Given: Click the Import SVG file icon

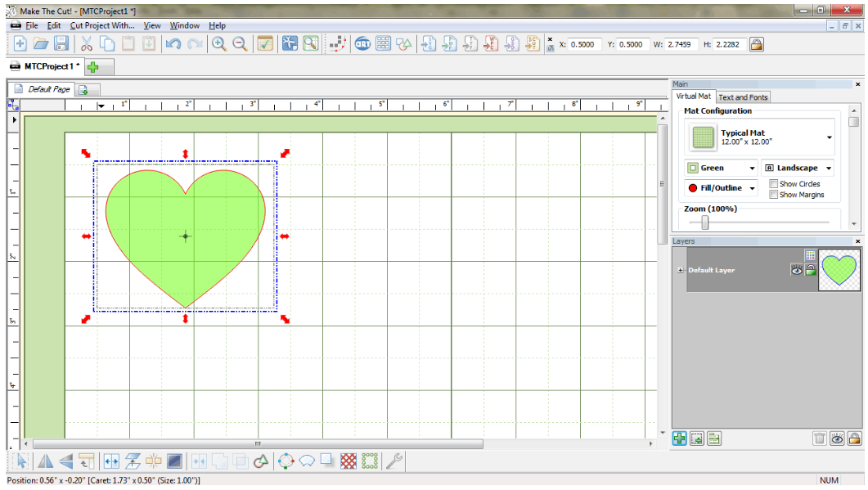Looking at the screenshot, I should tap(429, 43).
